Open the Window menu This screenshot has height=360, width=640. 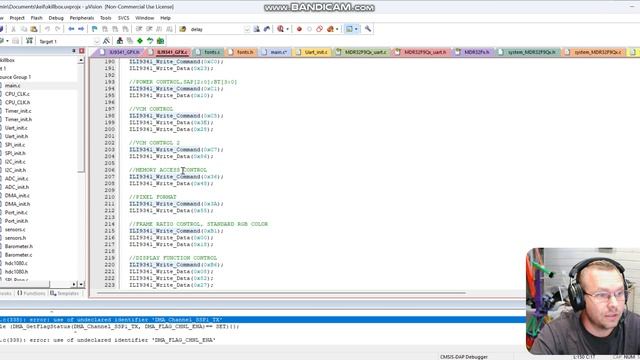144,18
